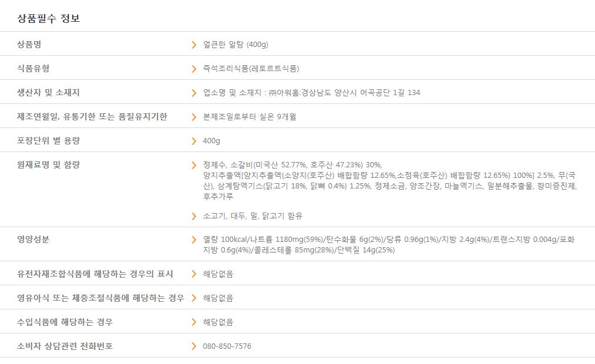Click the orange chevron beside 상품명
The height and width of the screenshot is (364, 595).
pos(194,45)
